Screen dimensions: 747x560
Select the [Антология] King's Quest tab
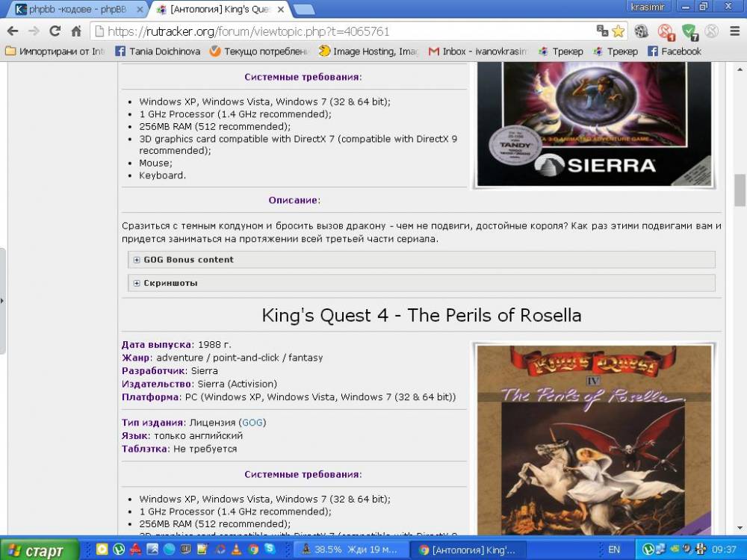point(220,9)
